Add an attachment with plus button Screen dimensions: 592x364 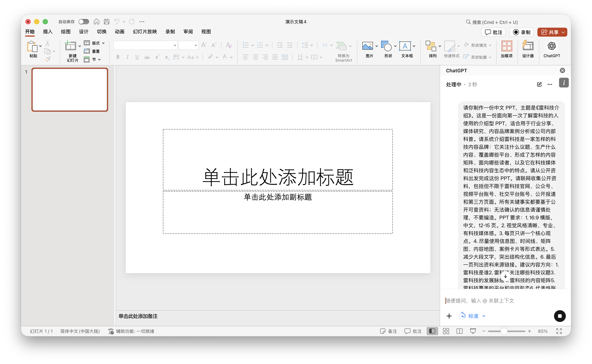449,316
